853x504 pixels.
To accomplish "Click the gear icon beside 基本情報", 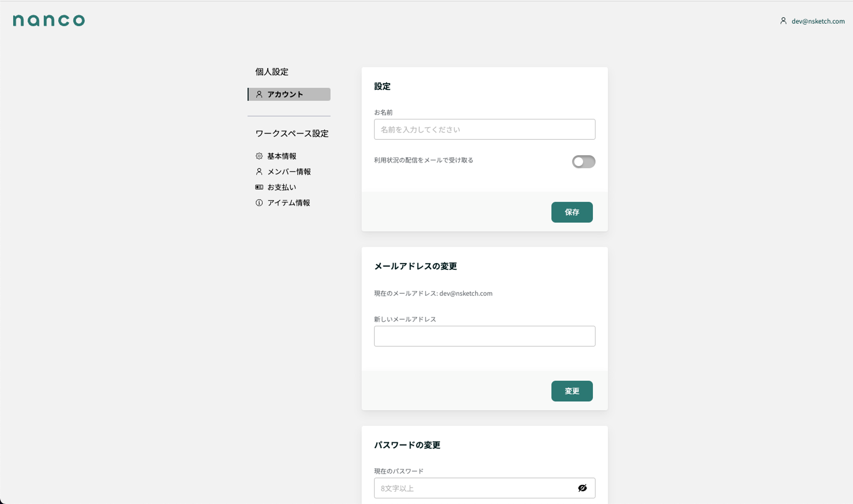I will pyautogui.click(x=259, y=156).
